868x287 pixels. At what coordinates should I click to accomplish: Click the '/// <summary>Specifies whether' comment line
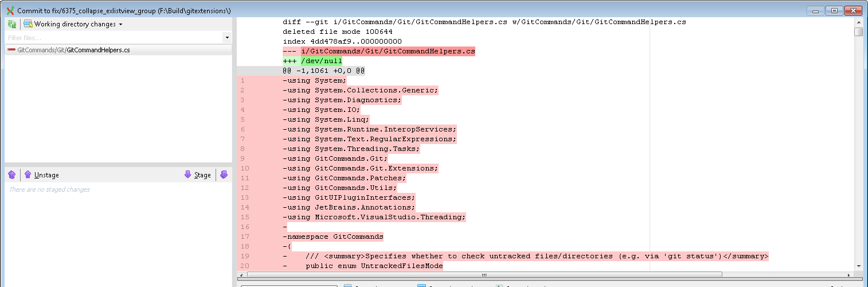point(526,256)
